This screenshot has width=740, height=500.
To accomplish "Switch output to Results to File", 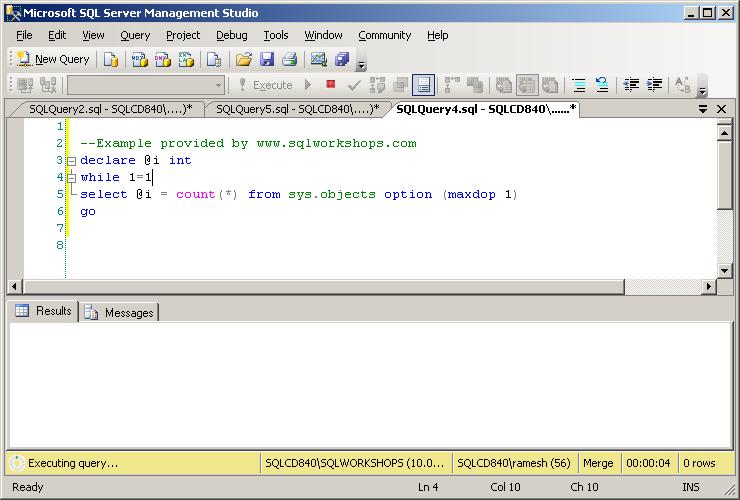I will coord(550,85).
